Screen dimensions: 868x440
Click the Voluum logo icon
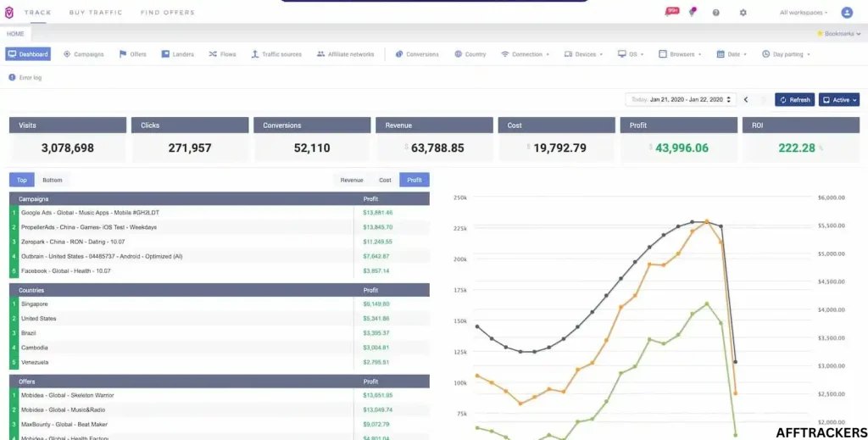pyautogui.click(x=8, y=12)
